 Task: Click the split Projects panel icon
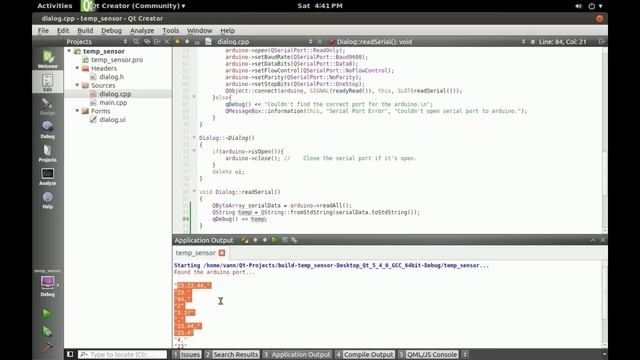(x=157, y=42)
